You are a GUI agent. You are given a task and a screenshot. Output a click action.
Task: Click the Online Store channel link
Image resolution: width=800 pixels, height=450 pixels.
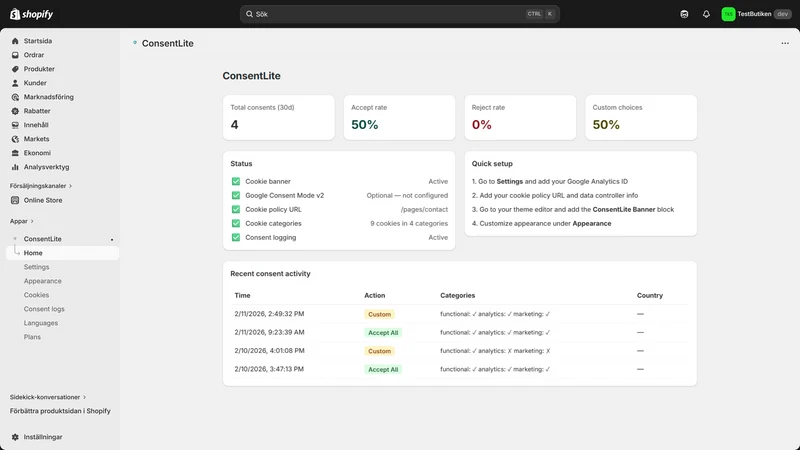(x=43, y=200)
